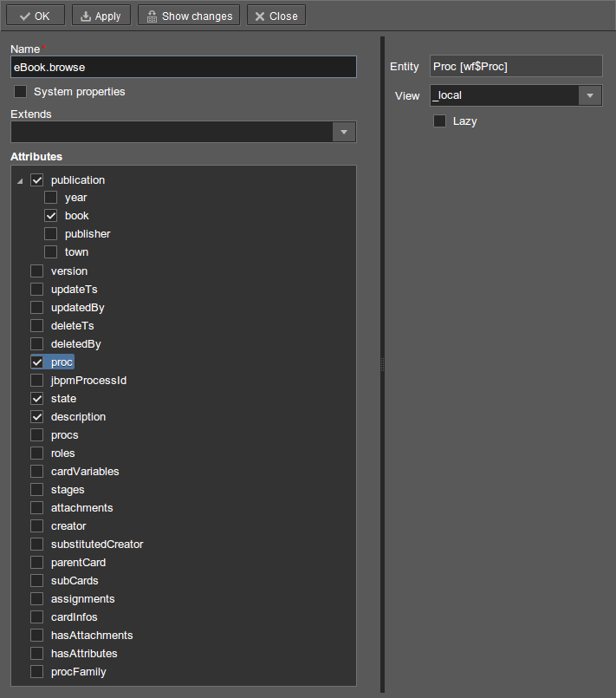The image size is (616, 698).
Task: Check the roles attribute checkbox
Action: [x=37, y=453]
